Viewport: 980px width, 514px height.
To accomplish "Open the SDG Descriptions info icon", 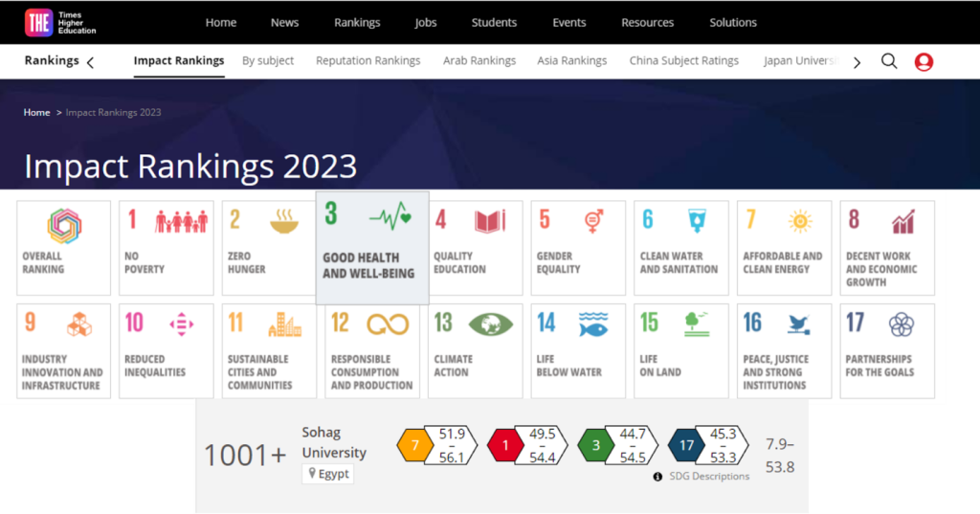I will pos(657,477).
